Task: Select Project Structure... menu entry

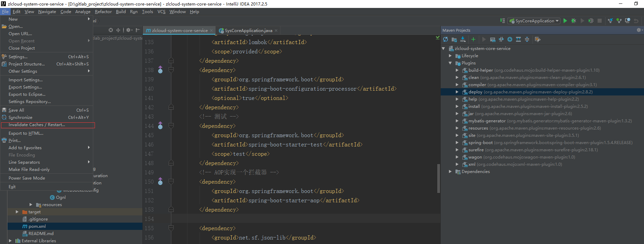Action: tap(47, 64)
